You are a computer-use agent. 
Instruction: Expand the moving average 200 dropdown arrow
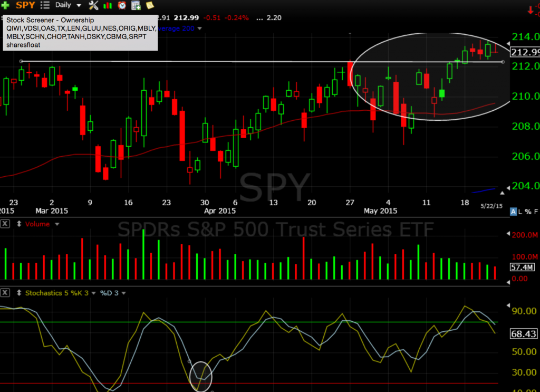(x=199, y=28)
